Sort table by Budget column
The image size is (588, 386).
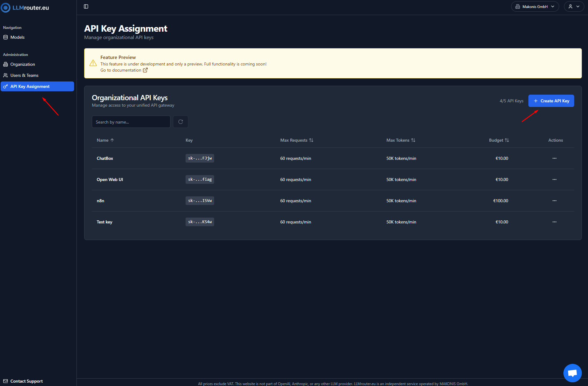pyautogui.click(x=499, y=140)
